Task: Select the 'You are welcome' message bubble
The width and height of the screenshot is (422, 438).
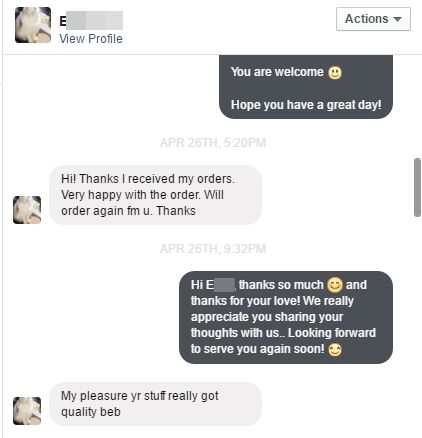Action: click(x=306, y=87)
